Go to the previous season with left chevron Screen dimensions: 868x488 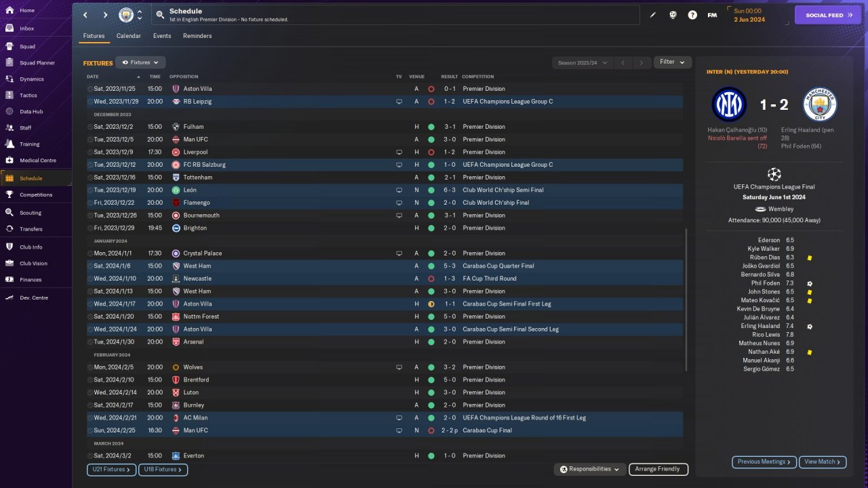[623, 62]
